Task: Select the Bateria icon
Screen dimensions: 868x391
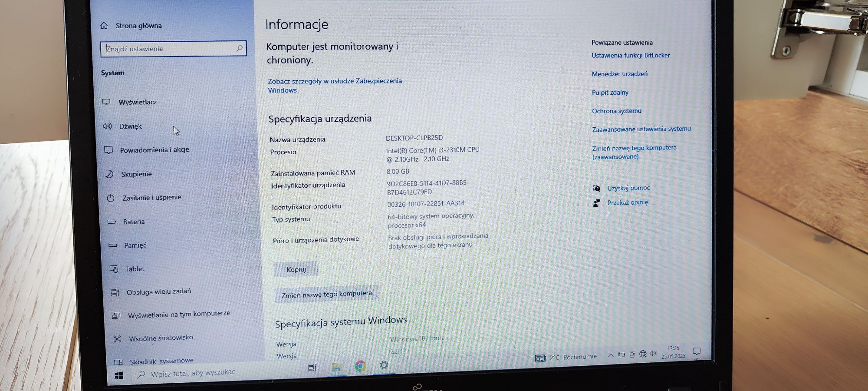Action: pyautogui.click(x=112, y=222)
